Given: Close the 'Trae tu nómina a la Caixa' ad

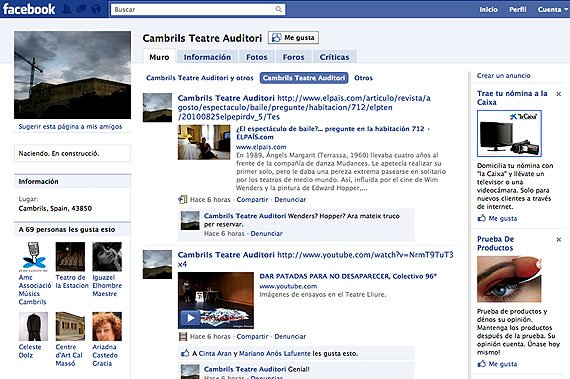Looking at the screenshot, I should [x=559, y=94].
